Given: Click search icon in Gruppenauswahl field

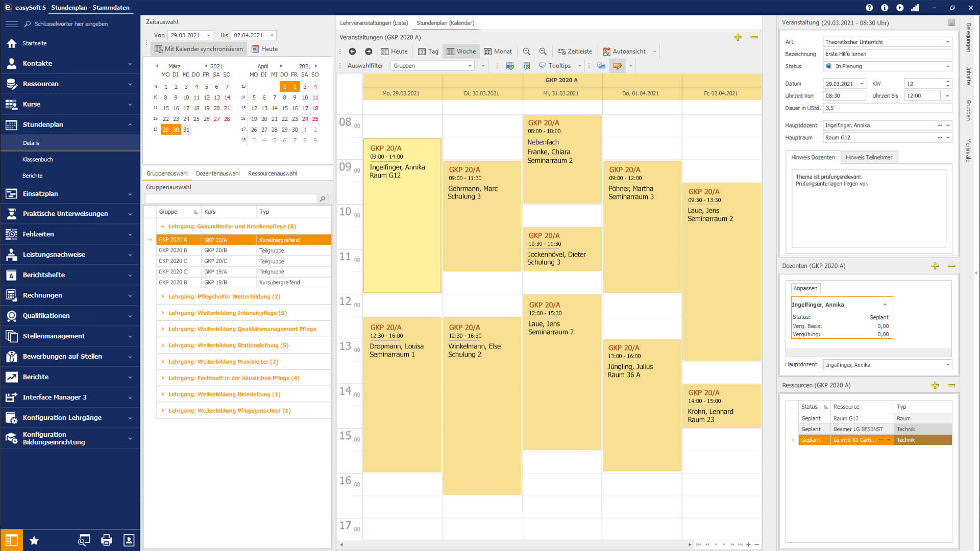Looking at the screenshot, I should pos(323,199).
